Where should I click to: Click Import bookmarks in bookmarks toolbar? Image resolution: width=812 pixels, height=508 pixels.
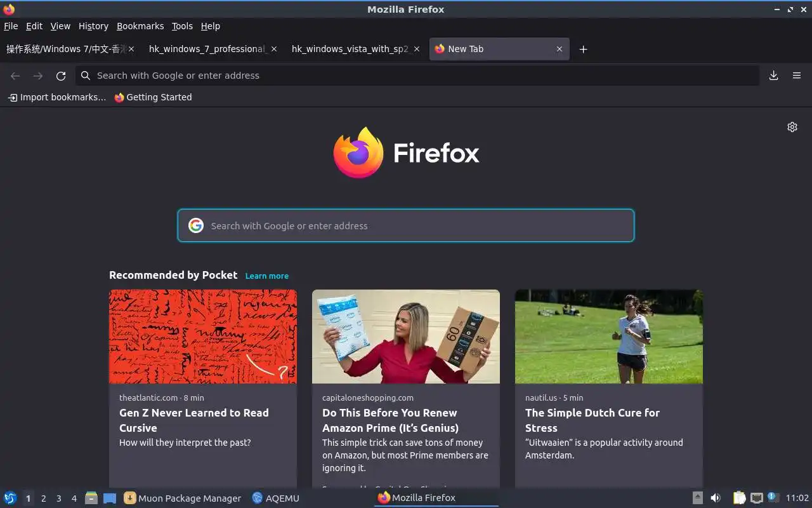(x=57, y=97)
